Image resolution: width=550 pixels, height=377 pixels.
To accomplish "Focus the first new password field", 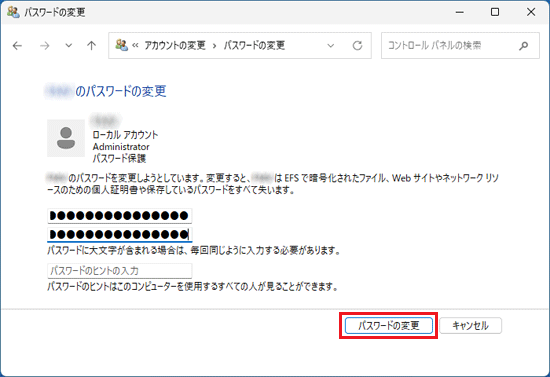I will [120, 215].
